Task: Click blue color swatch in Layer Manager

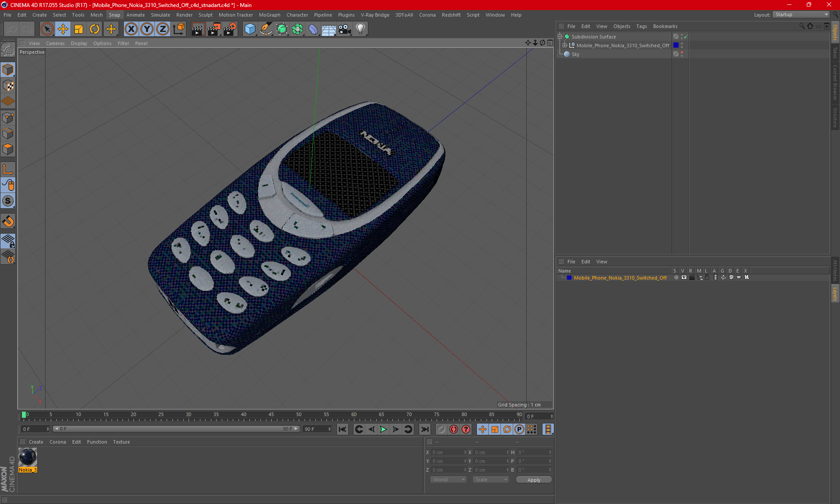Action: [x=569, y=278]
